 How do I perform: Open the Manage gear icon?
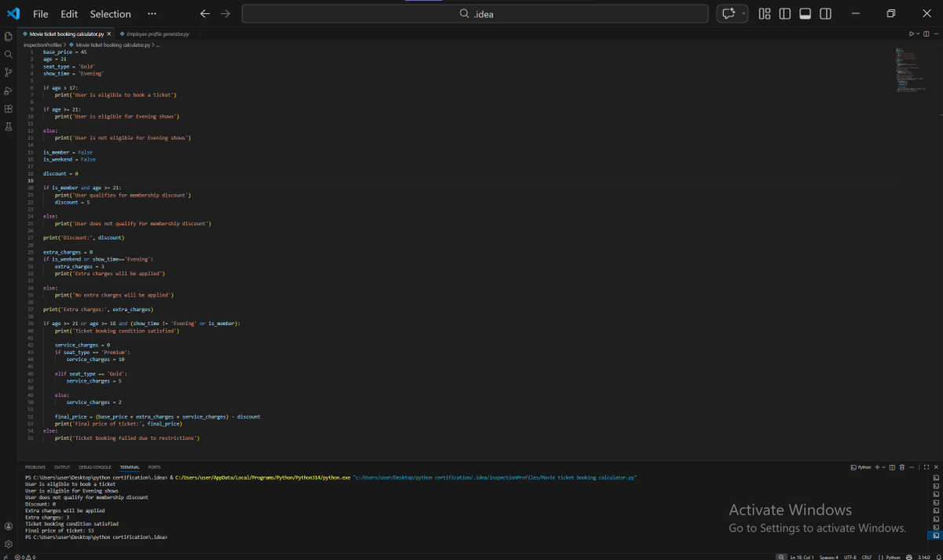(x=9, y=544)
